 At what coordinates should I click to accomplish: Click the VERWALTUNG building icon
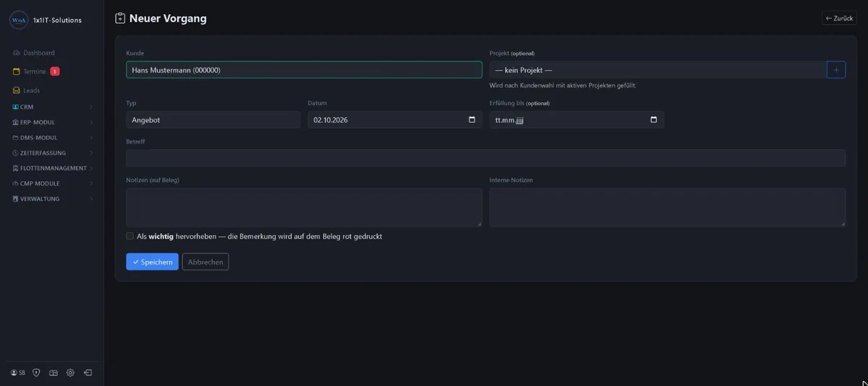pos(15,199)
